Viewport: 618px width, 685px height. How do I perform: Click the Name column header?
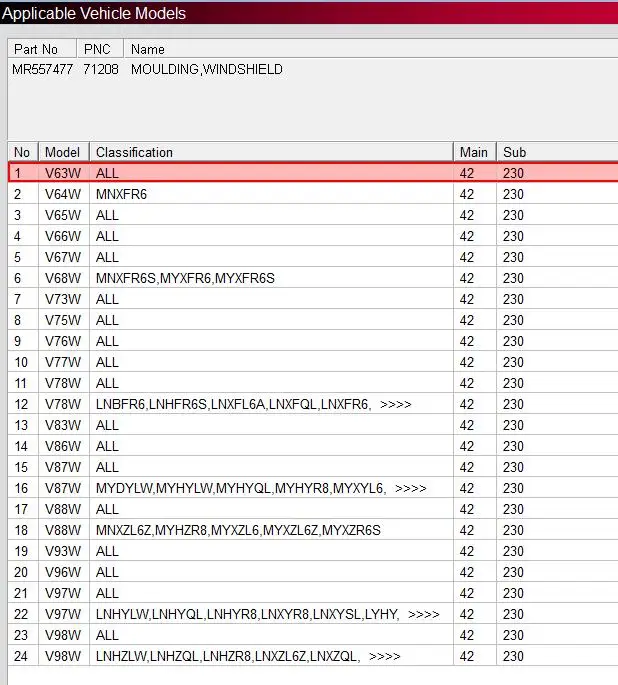[x=371, y=49]
